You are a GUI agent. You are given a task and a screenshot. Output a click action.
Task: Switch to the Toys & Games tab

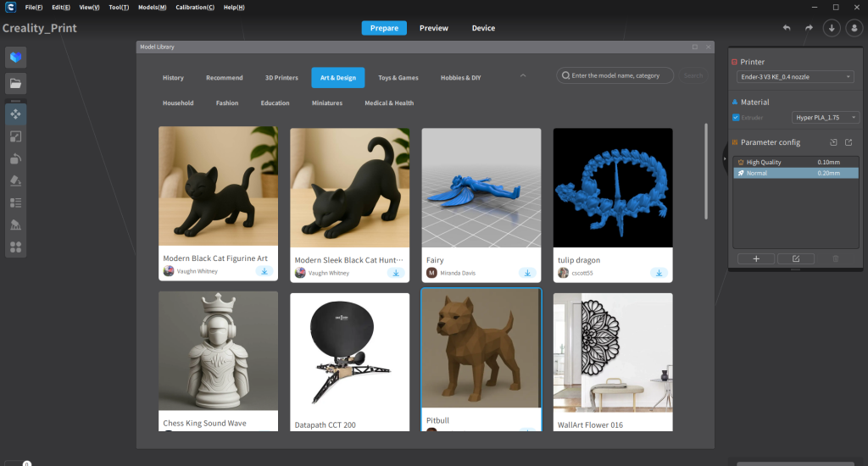398,78
